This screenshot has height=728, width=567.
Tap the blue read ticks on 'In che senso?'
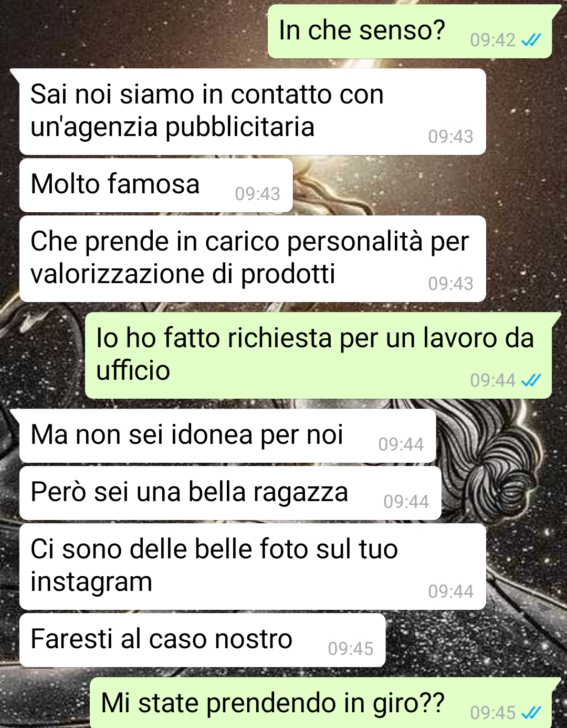531,40
